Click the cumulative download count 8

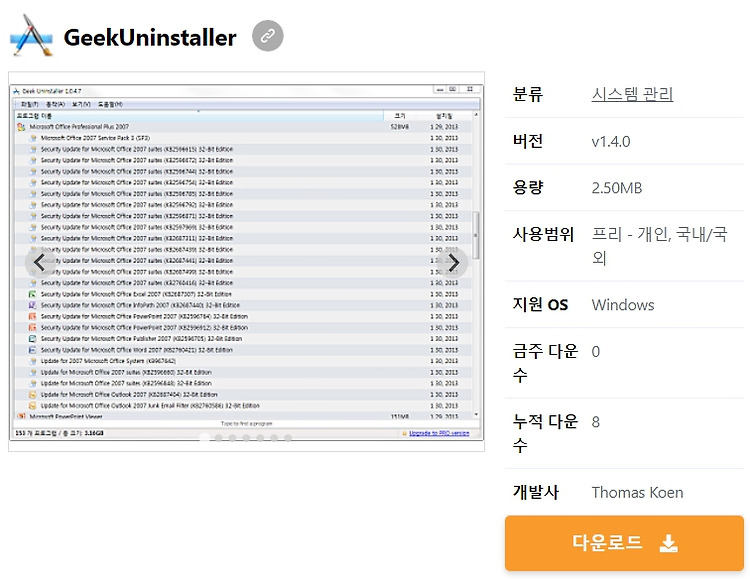click(x=596, y=422)
